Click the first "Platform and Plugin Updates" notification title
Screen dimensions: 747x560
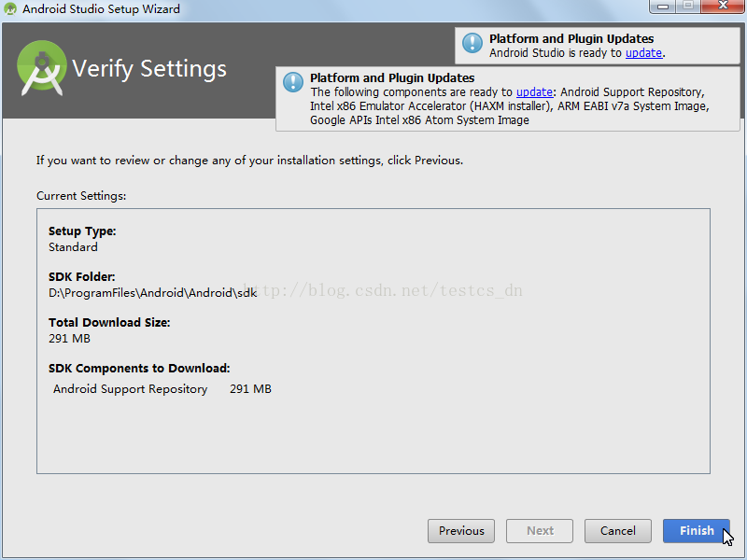pos(571,38)
